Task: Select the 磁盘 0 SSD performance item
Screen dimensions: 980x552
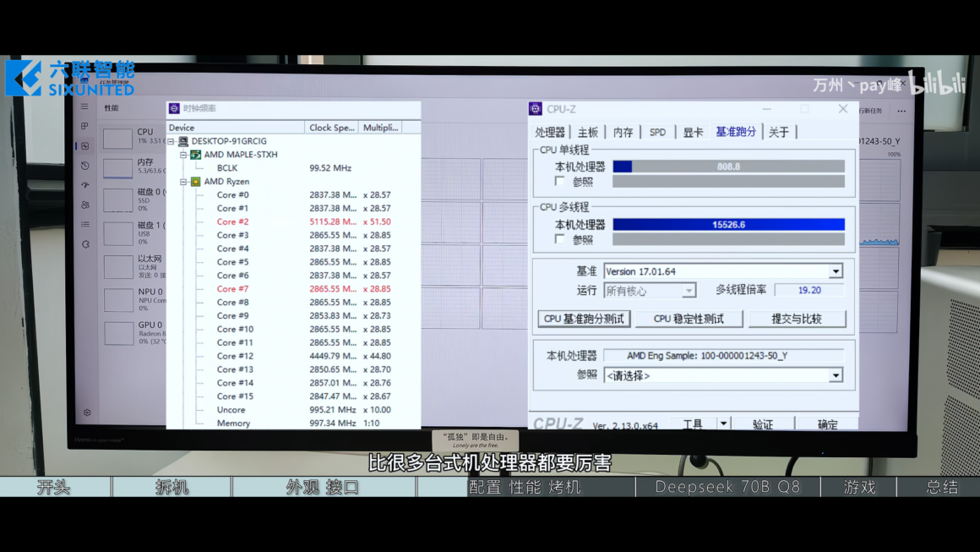Action: [134, 200]
